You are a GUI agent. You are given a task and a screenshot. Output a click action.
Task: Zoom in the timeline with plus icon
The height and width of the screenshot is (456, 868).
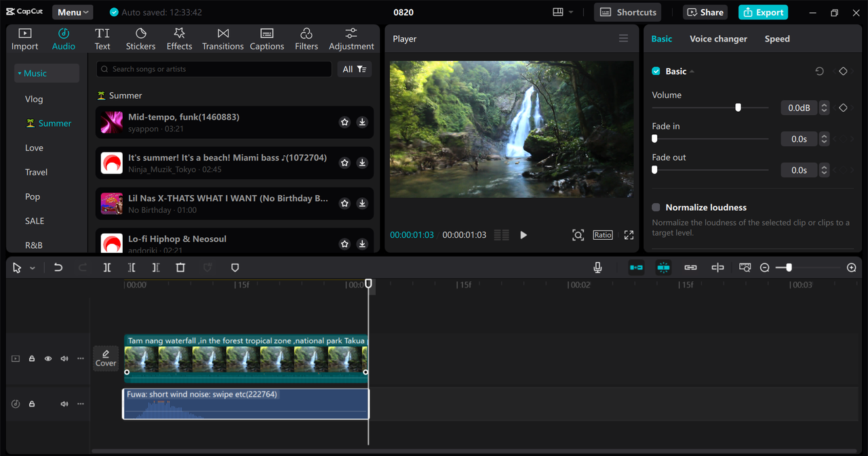(x=852, y=268)
